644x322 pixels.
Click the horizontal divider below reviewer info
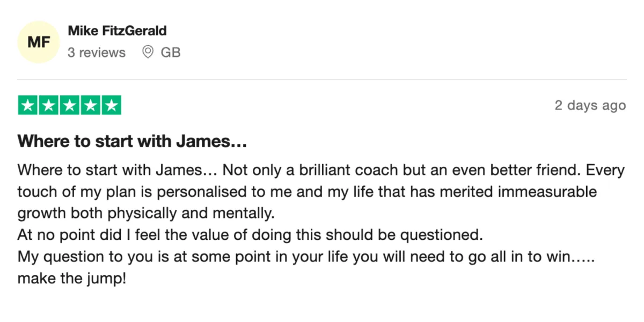pos(322,79)
